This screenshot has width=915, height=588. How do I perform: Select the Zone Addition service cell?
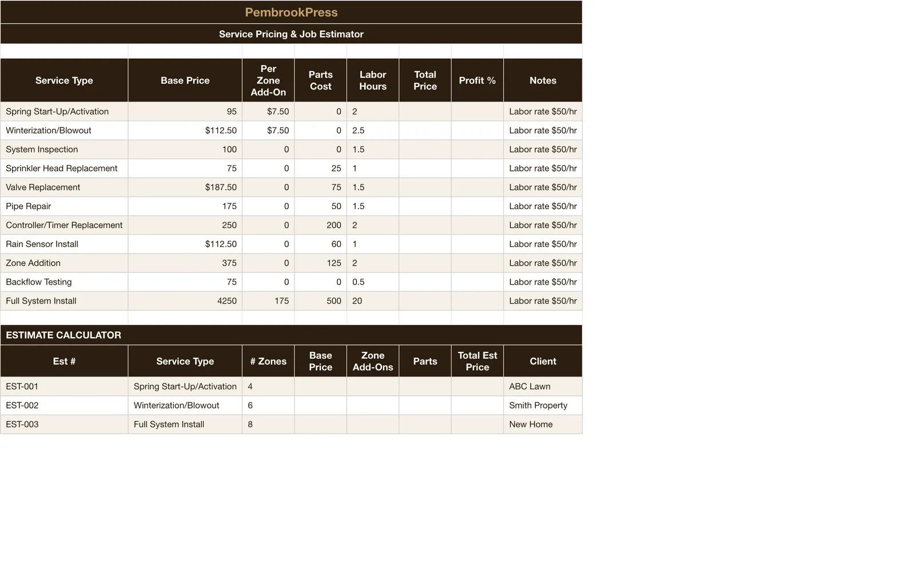pyautogui.click(x=64, y=263)
